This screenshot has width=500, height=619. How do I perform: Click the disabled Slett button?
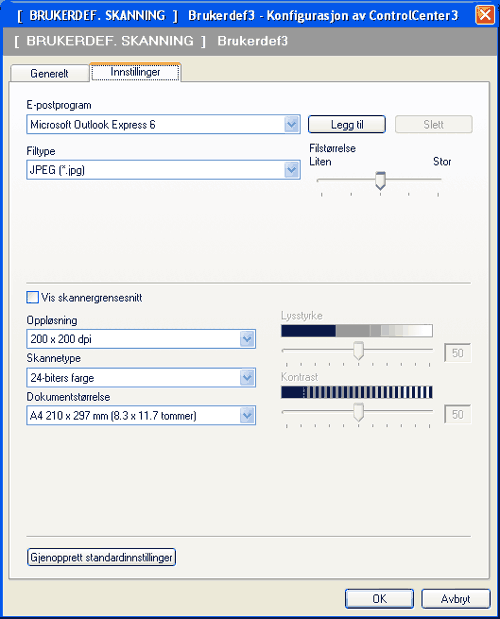[x=434, y=124]
